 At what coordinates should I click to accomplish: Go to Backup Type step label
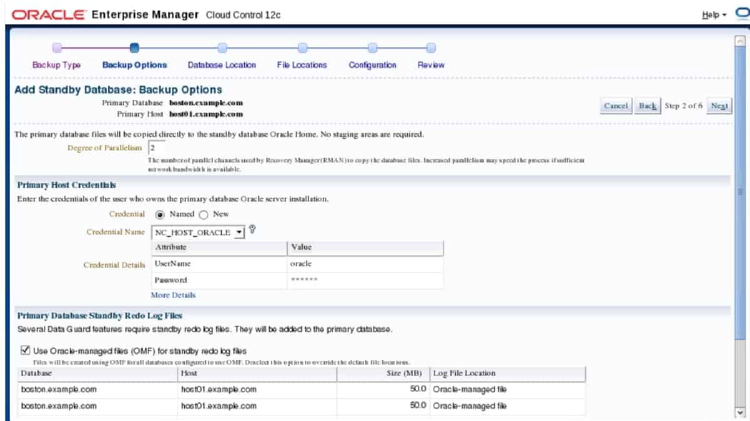[56, 65]
